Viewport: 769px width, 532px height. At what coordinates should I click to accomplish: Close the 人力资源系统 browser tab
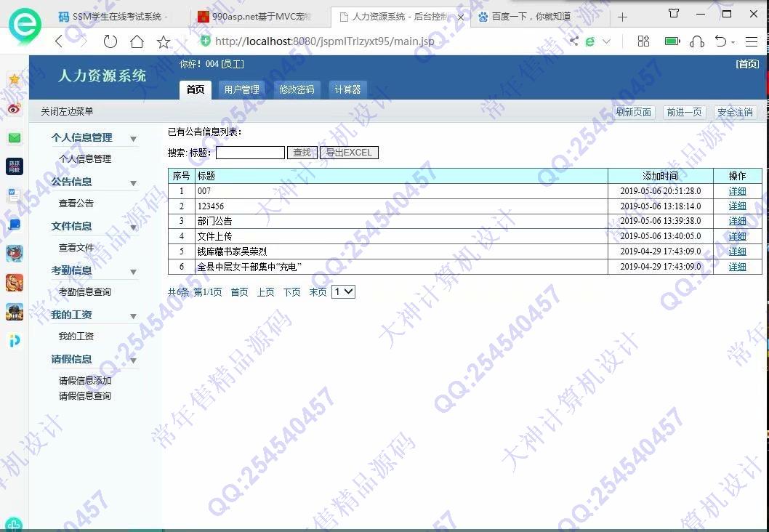[461, 17]
